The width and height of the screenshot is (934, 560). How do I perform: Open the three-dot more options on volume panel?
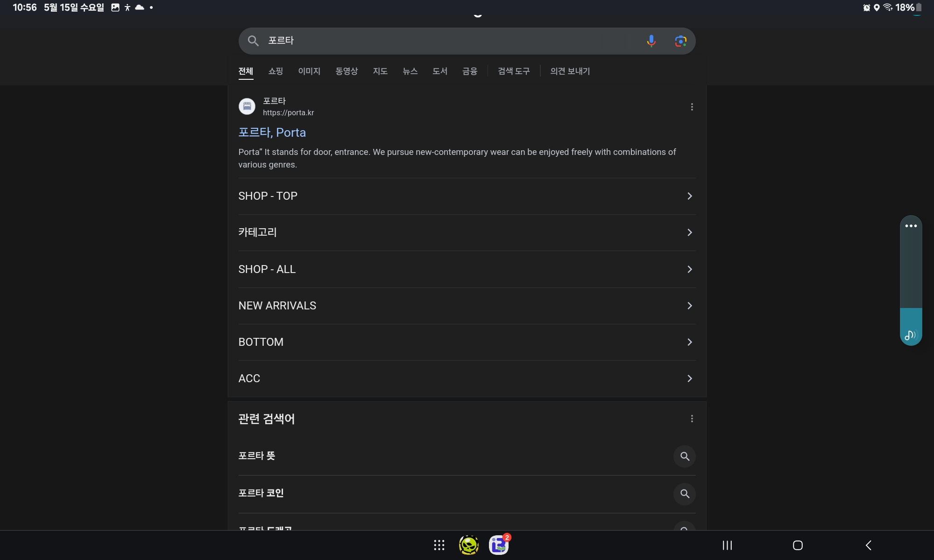tap(911, 226)
